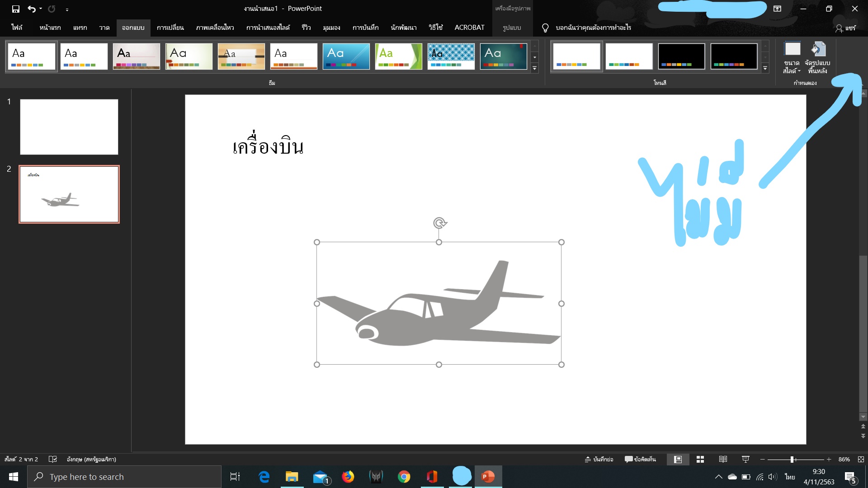Open the แทรก (Insert) tab

click(80, 28)
